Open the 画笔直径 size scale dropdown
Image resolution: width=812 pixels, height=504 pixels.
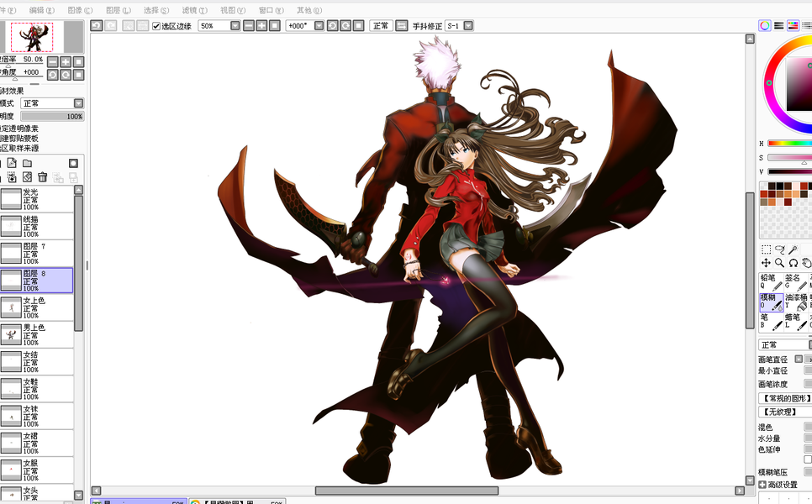point(799,360)
